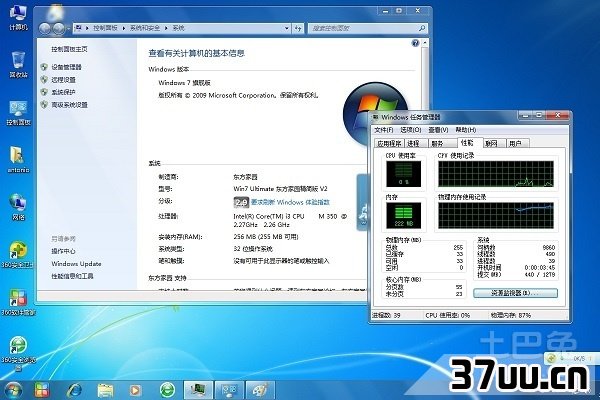Switch to System window taskbar button
The width and height of the screenshot is (600, 400).
229,390
